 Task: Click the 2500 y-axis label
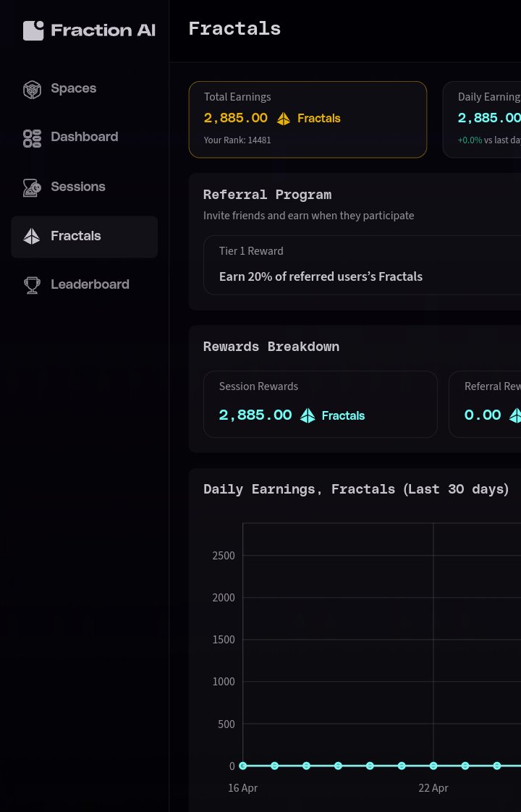coord(224,556)
